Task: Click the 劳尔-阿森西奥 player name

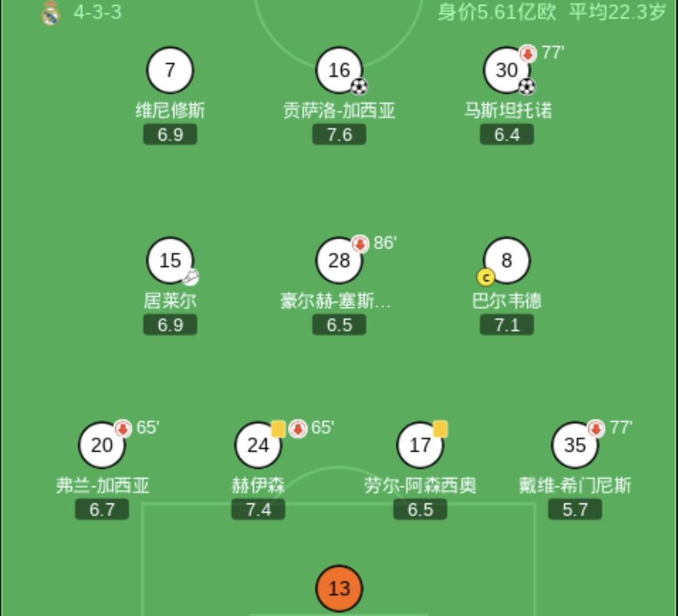Action: click(420, 485)
